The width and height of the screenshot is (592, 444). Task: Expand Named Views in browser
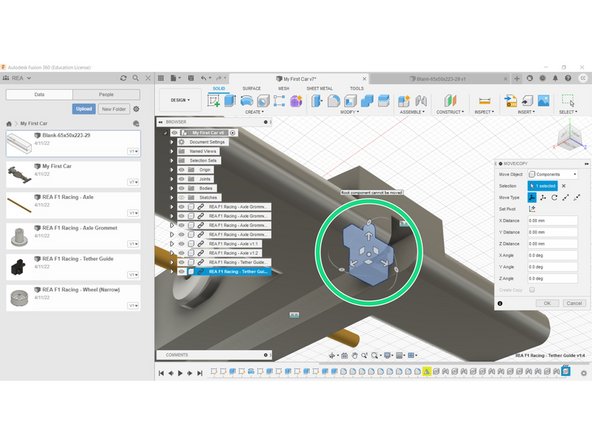(x=172, y=151)
